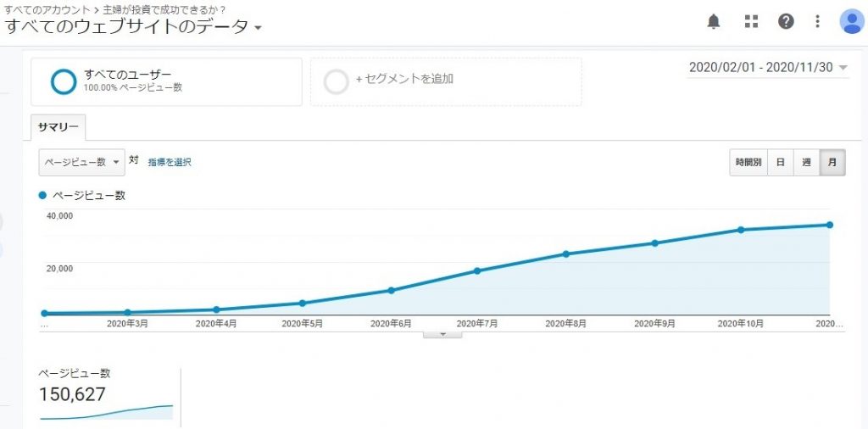Click the ページビュー数 legend dot
The width and height of the screenshot is (868, 429).
tap(42, 195)
